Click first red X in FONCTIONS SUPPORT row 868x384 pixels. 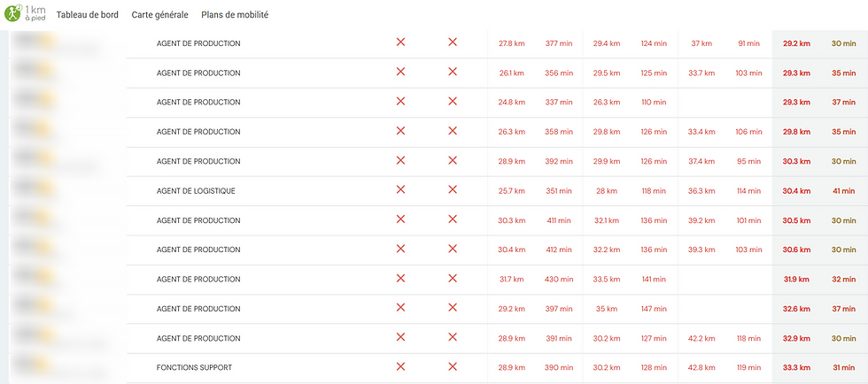click(400, 366)
